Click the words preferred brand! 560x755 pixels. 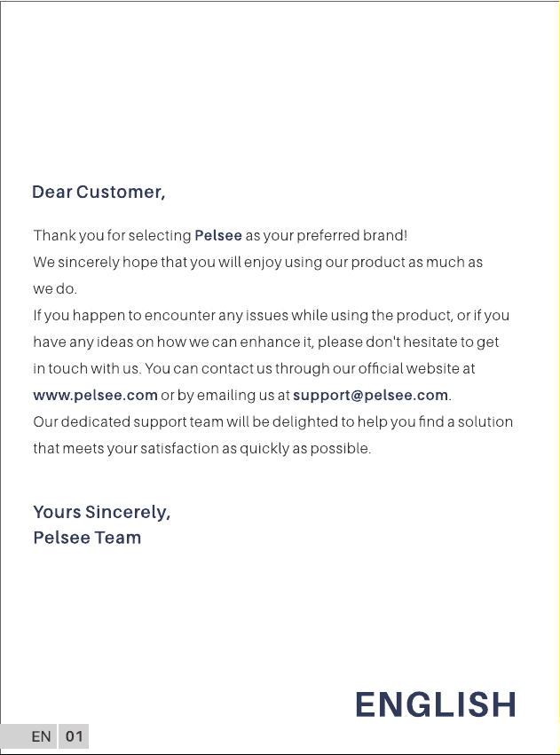352,235
